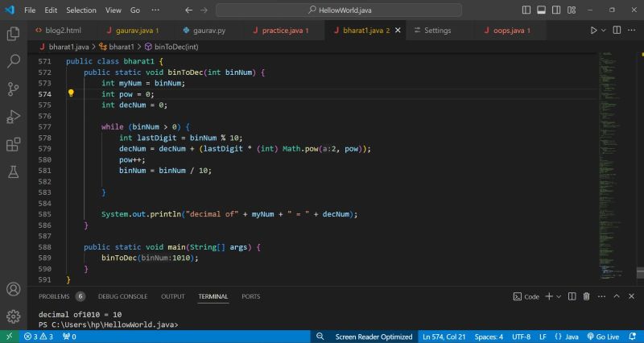Open the Accounts menu icon
644x343 pixels.
pyautogui.click(x=13, y=289)
